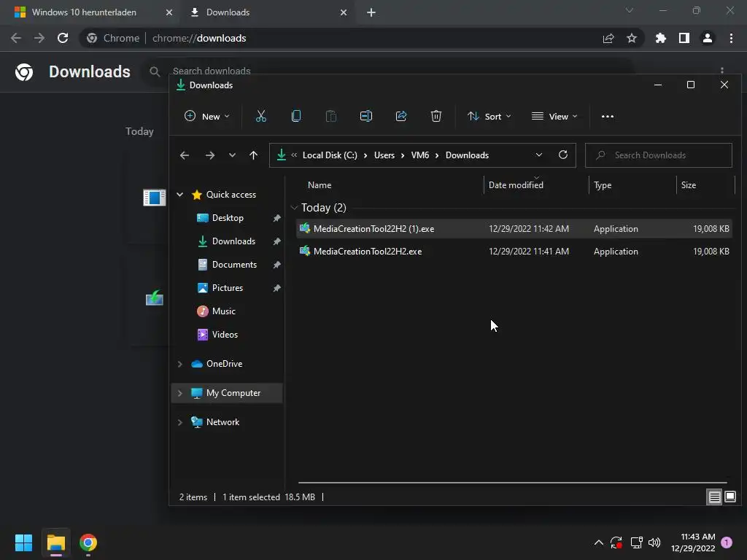Open Chrome side panel icon

[684, 38]
